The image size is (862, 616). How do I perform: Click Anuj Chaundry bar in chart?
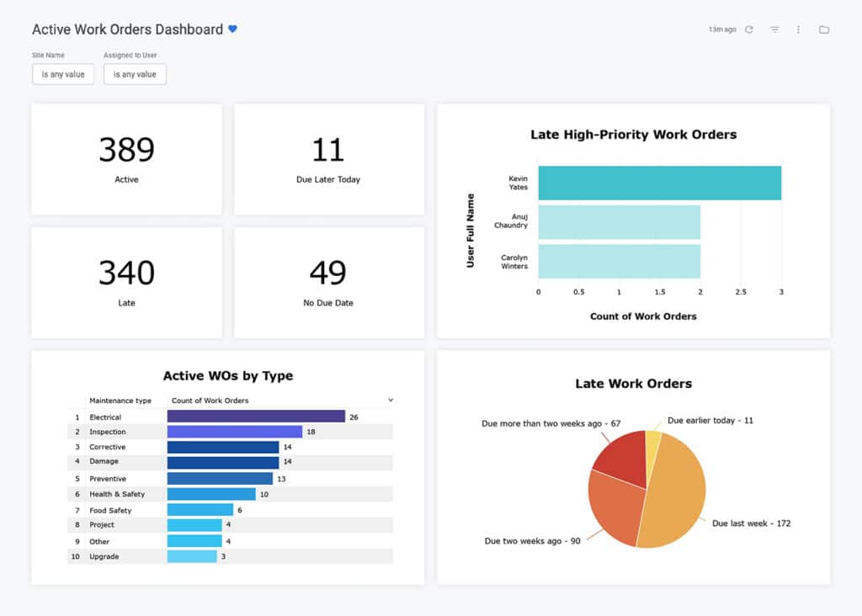point(619,222)
